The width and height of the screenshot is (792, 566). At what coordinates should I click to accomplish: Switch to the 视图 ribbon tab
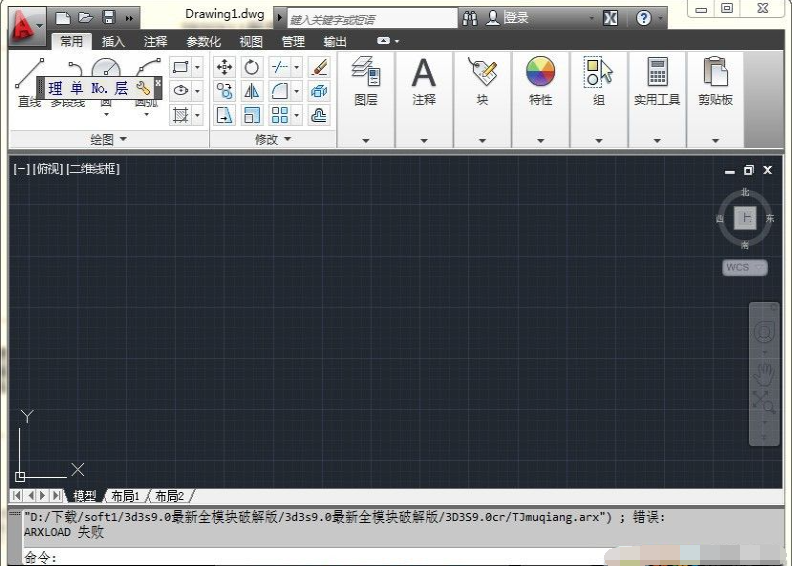tap(251, 41)
